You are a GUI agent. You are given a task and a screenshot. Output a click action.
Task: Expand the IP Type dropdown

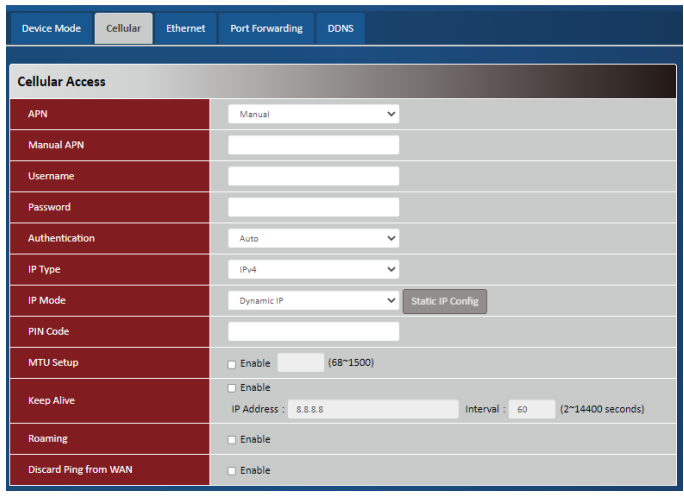point(313,270)
